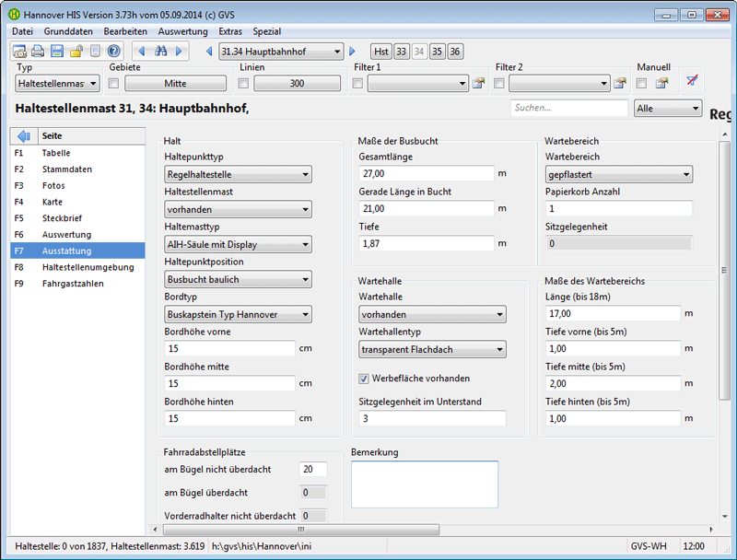Viewport: 737px width, 560px height.
Task: Toggle the Filter 1 checkbox
Action: coord(357,83)
